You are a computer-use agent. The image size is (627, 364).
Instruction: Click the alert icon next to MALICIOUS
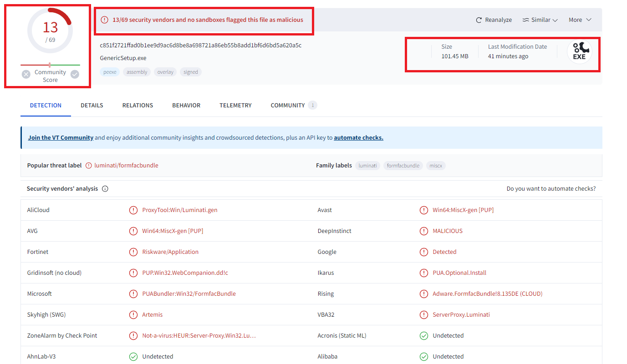(424, 231)
